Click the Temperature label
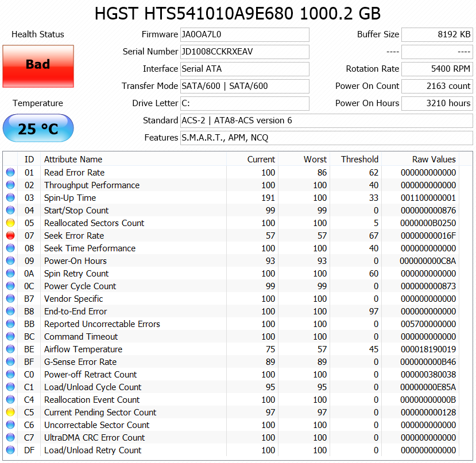This screenshot has width=476, height=463. [x=38, y=103]
